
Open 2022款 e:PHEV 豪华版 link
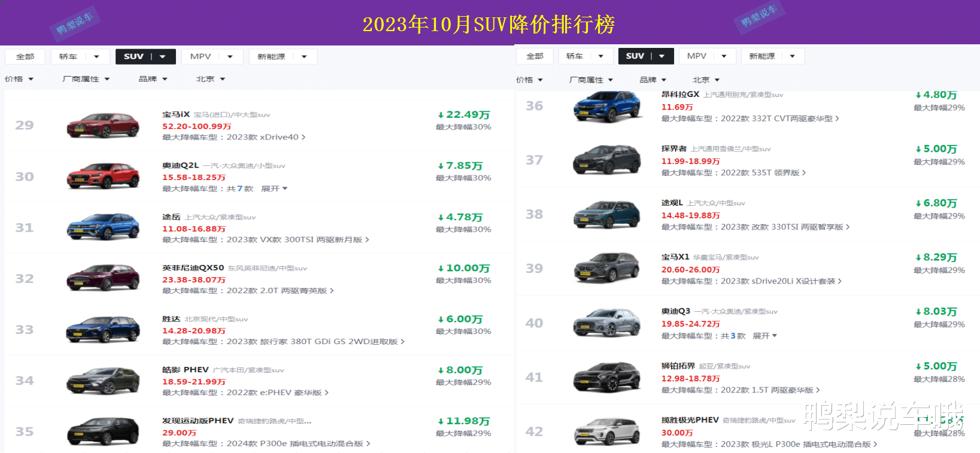[277, 393]
